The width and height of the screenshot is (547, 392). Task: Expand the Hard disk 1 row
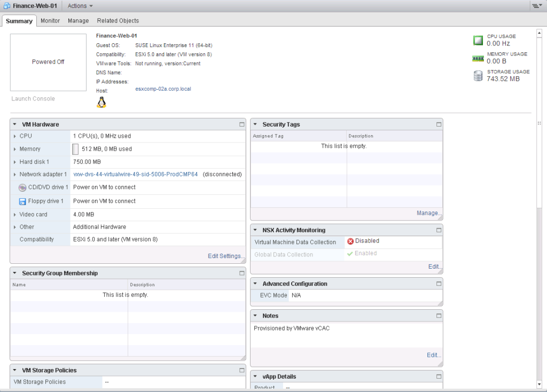click(14, 162)
